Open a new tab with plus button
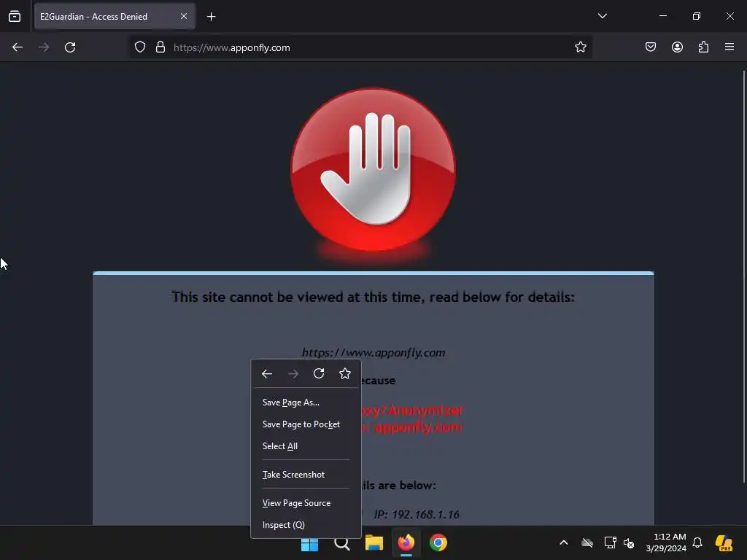The height and width of the screenshot is (560, 747). click(211, 17)
